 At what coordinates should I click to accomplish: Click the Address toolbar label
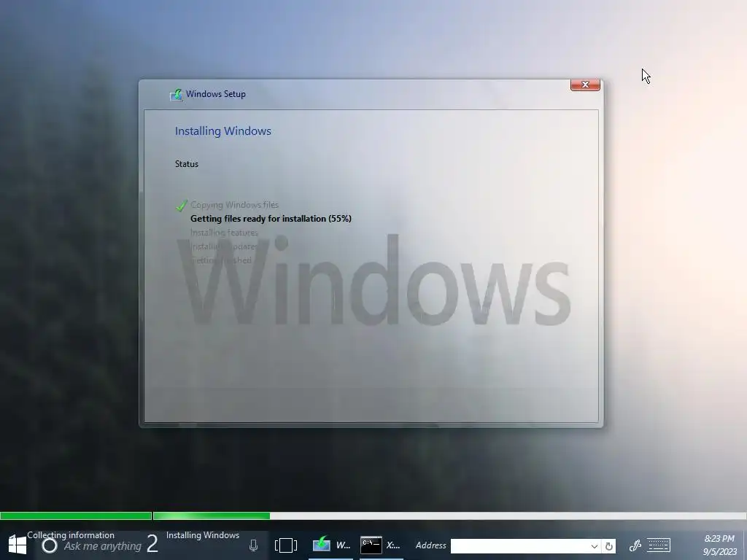(x=430, y=545)
